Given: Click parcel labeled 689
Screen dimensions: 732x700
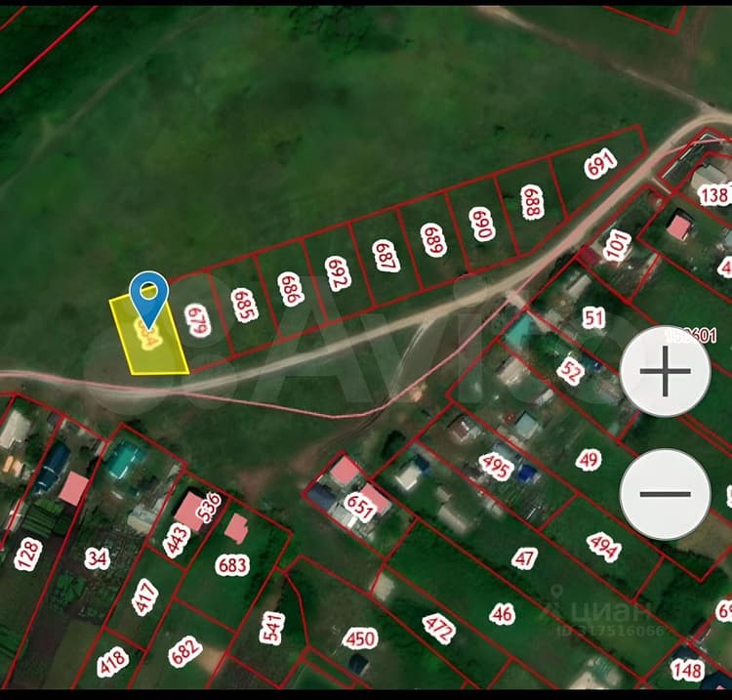Looking at the screenshot, I should pyautogui.click(x=433, y=239).
